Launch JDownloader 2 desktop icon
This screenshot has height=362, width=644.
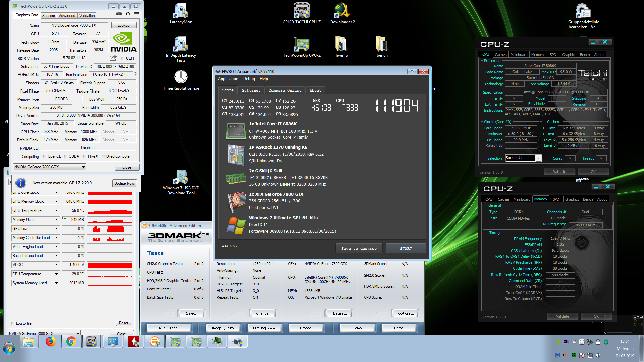[x=342, y=14]
